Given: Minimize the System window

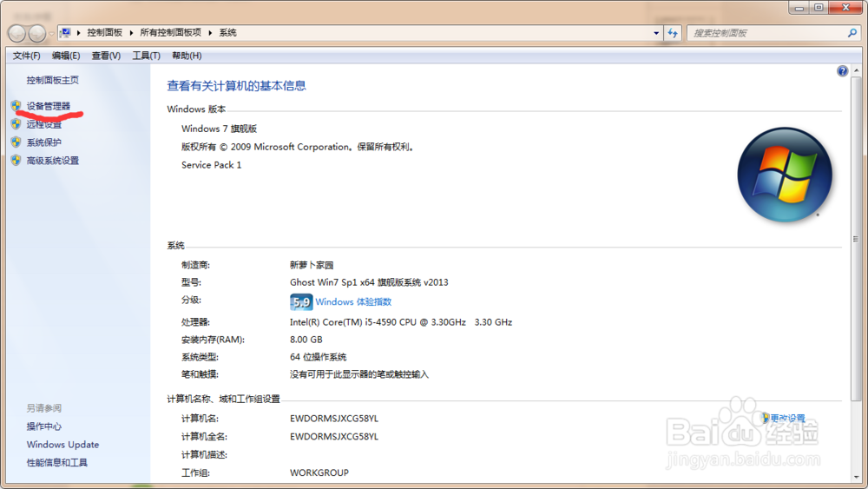Looking at the screenshot, I should [x=799, y=7].
